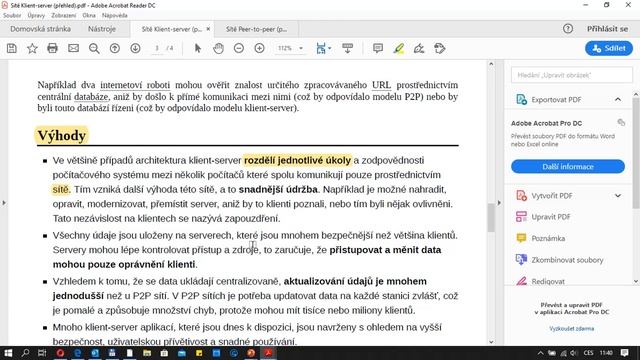
Task: Click the Další informace button
Action: pos(568,167)
